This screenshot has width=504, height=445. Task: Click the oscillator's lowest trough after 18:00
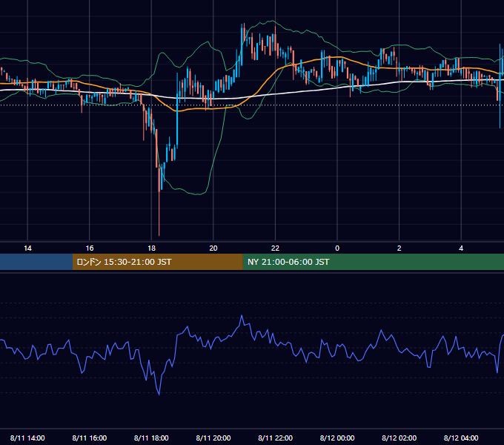click(x=159, y=394)
